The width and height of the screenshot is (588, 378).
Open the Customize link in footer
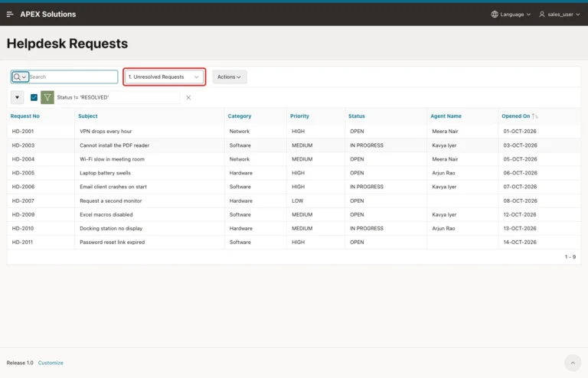(51, 363)
